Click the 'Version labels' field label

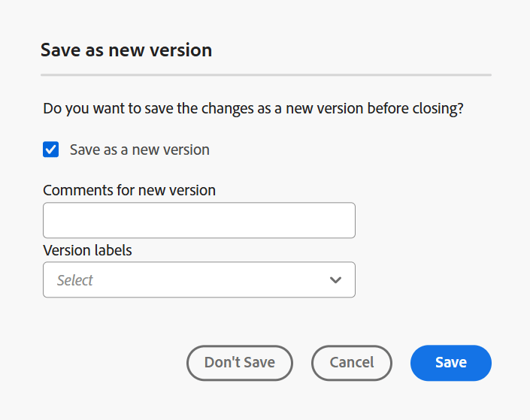87,250
